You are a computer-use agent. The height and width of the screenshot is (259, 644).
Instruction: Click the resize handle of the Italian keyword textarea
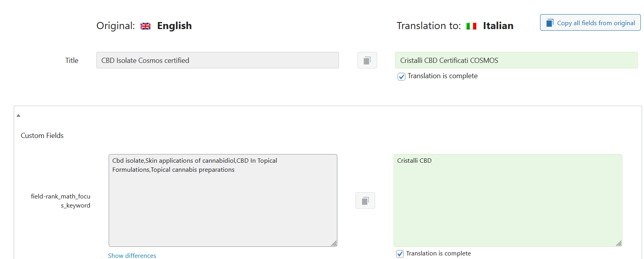point(619,243)
